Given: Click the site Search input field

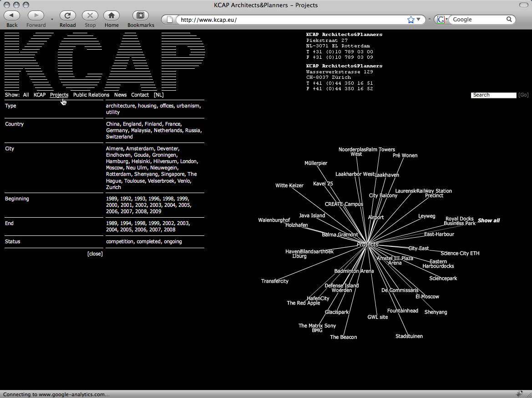Looking at the screenshot, I should pos(493,95).
